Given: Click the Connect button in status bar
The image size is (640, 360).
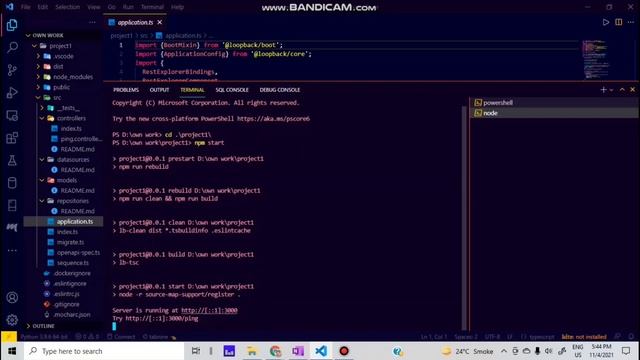Looking at the screenshot, I should 121,337.
